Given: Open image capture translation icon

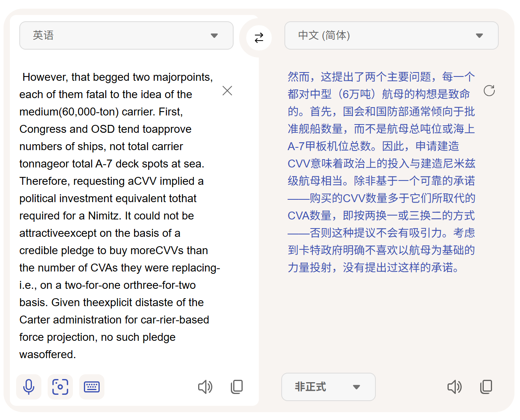Looking at the screenshot, I should pyautogui.click(x=60, y=387).
